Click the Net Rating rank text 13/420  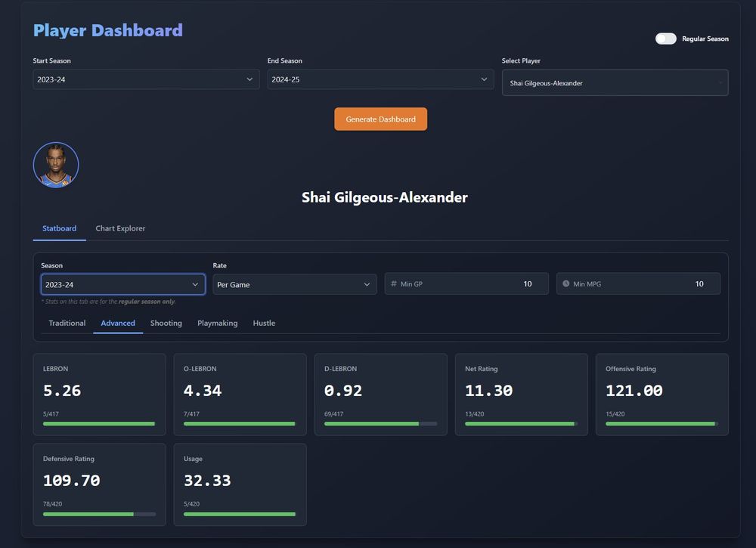pyautogui.click(x=475, y=414)
